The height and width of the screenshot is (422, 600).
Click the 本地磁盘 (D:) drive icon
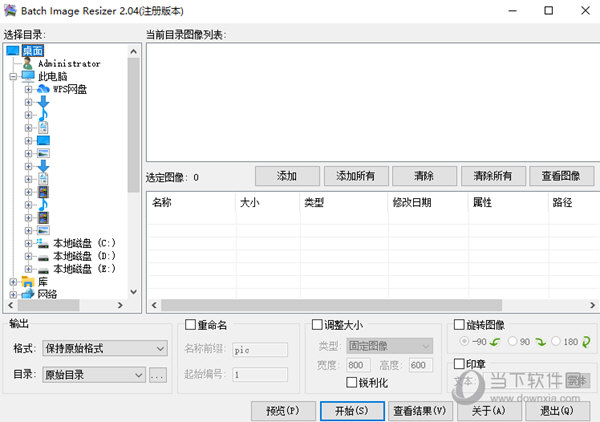pos(43,256)
